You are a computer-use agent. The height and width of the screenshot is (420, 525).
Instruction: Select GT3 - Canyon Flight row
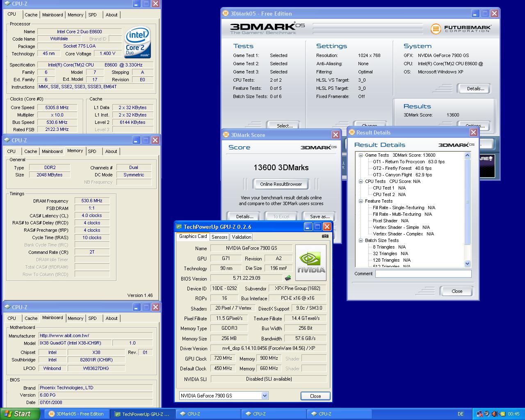click(x=402, y=175)
